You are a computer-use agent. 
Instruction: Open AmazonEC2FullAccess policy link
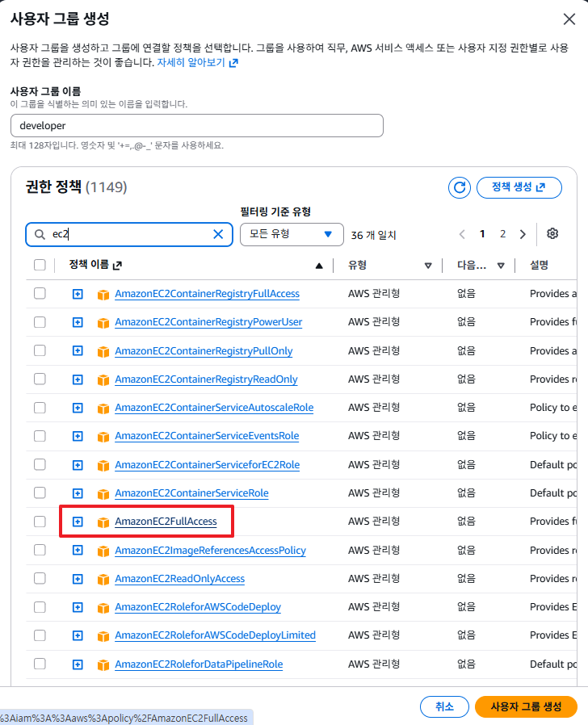[166, 522]
